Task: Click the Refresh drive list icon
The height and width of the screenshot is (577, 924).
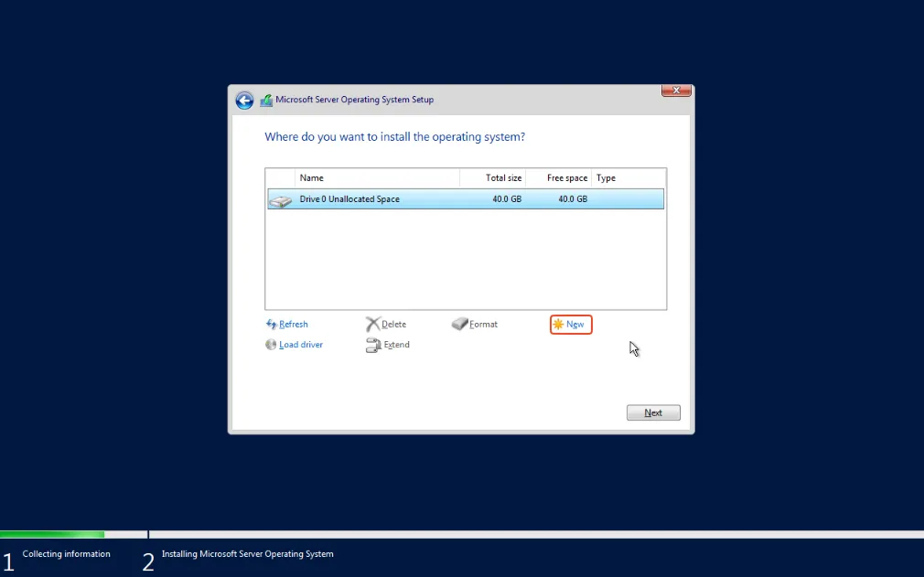Action: coord(271,324)
